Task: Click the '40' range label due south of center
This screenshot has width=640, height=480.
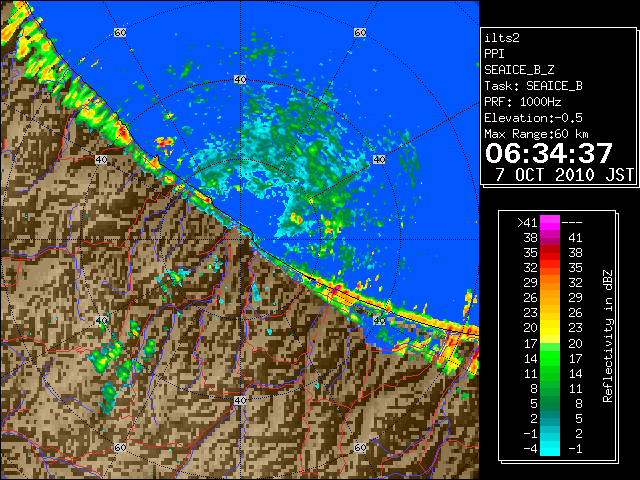Action: click(240, 400)
